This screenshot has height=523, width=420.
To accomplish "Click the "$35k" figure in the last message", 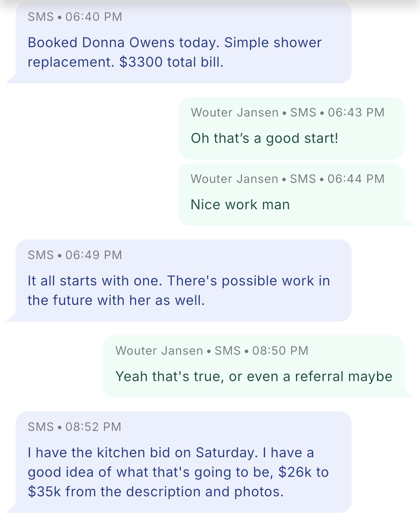I will [44, 492].
